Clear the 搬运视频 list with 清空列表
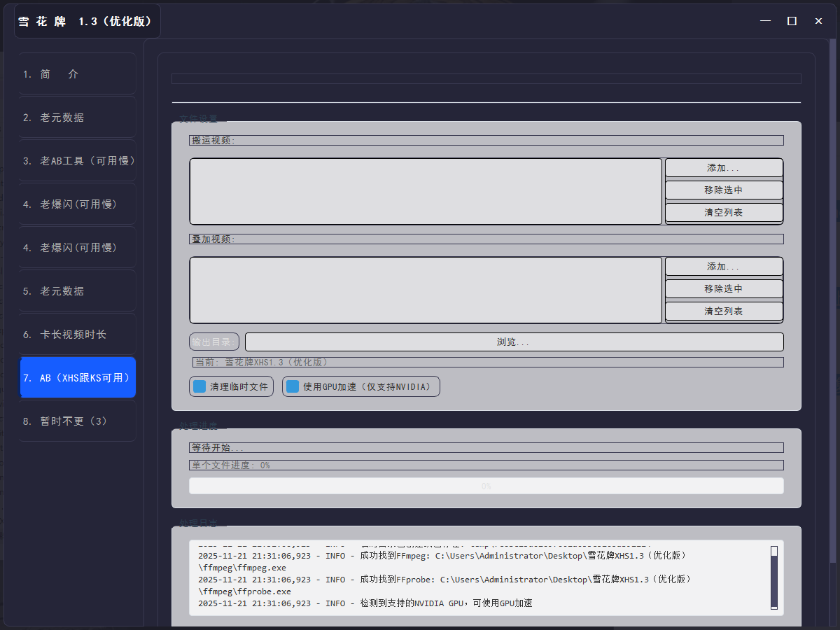840x630 pixels. tap(723, 212)
